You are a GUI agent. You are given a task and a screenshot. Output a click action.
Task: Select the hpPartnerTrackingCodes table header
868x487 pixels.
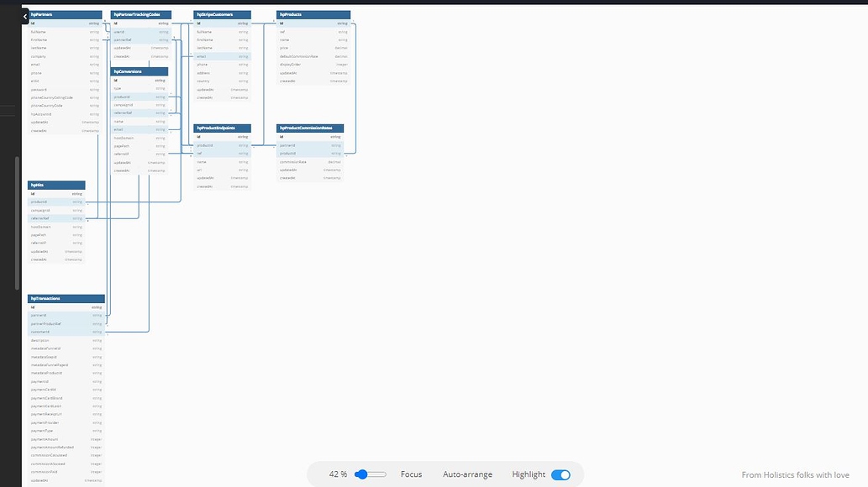[140, 14]
